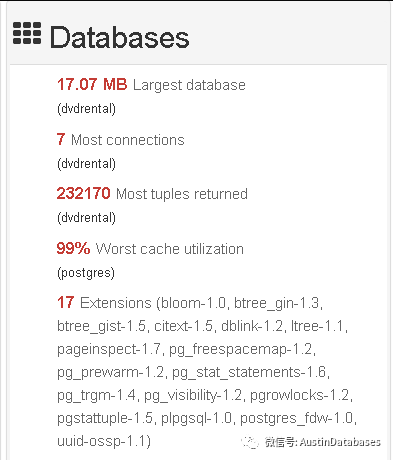Click the AustinDatabases WeChat watermark icon
This screenshot has height=460, width=393.
pyautogui.click(x=250, y=442)
